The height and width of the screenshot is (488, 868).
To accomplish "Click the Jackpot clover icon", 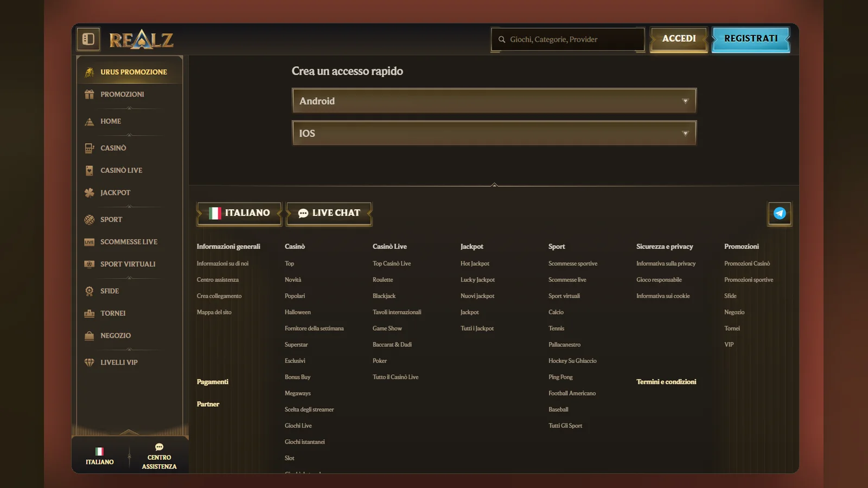I will (90, 192).
